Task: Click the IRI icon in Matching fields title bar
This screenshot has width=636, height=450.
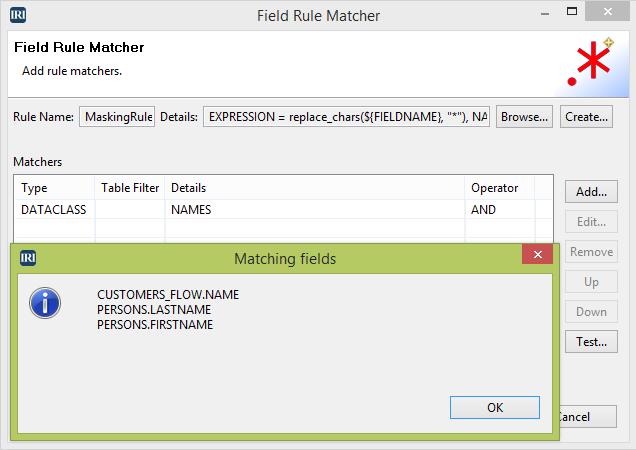Action: coord(28,258)
